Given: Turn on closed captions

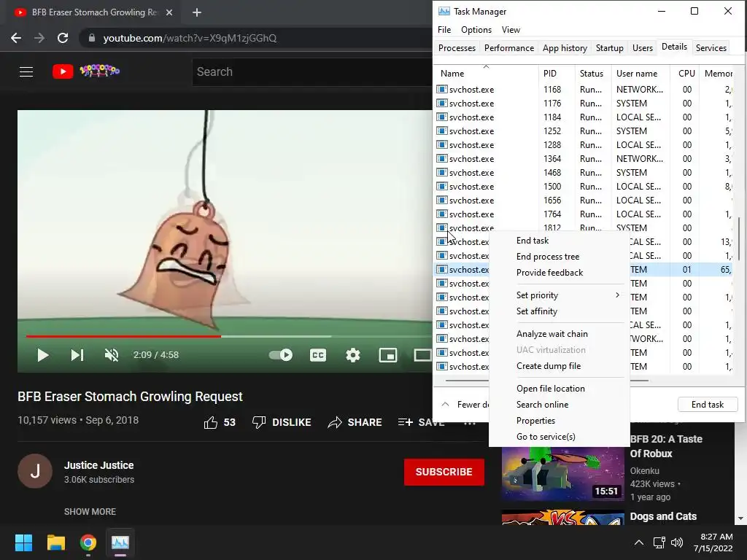Looking at the screenshot, I should pos(318,355).
